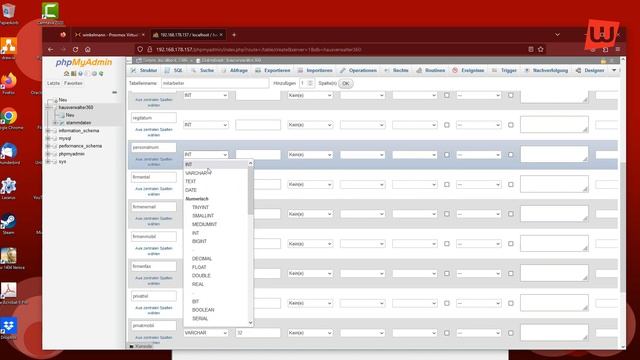Open navigation panel settings gear icon
Viewport: 640px width, 360px height.
94,73
